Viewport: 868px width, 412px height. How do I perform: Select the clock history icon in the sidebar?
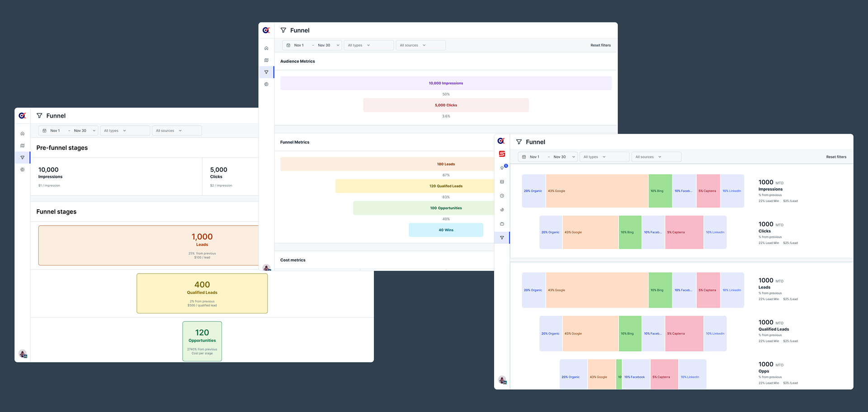point(502,196)
